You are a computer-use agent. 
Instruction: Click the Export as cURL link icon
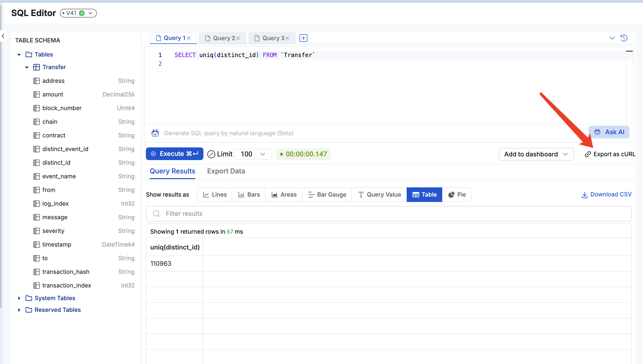[x=587, y=154]
